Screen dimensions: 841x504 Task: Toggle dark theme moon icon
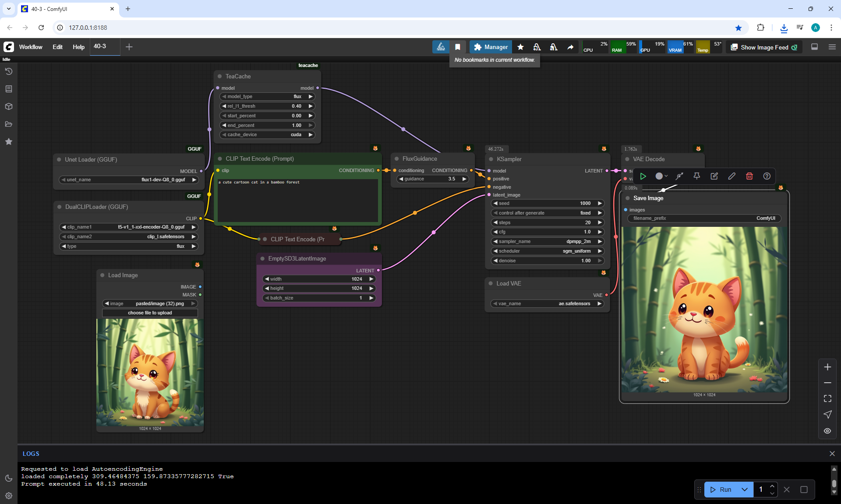click(x=8, y=478)
